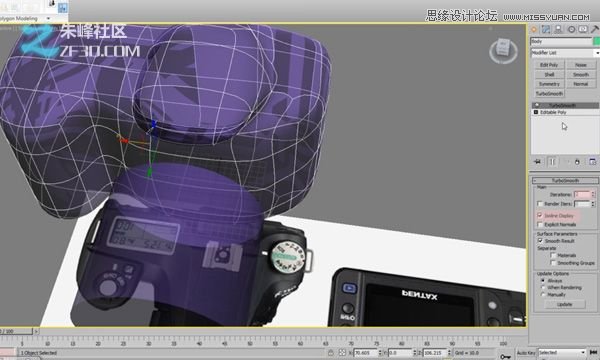Adjust the Z coordinate spinner

coord(449,353)
